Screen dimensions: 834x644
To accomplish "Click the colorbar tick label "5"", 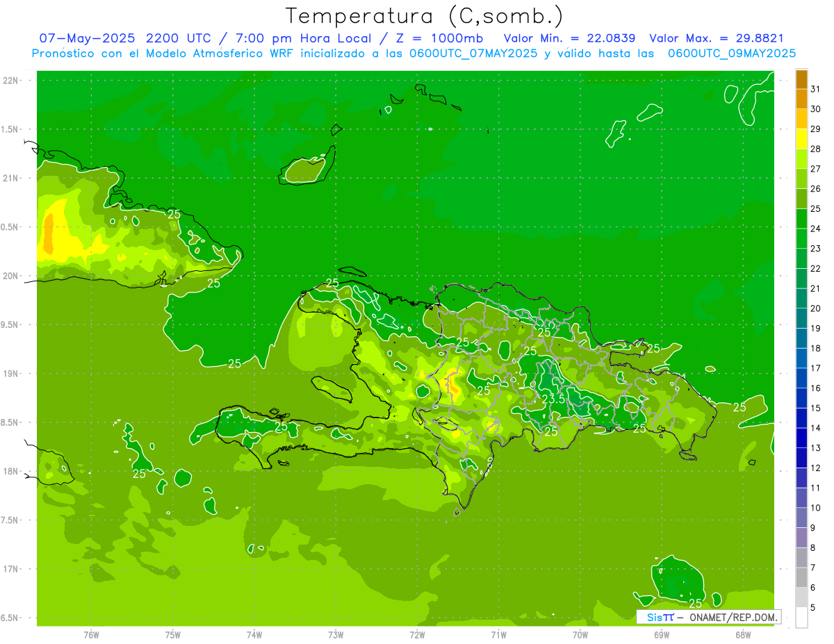I will [814, 608].
